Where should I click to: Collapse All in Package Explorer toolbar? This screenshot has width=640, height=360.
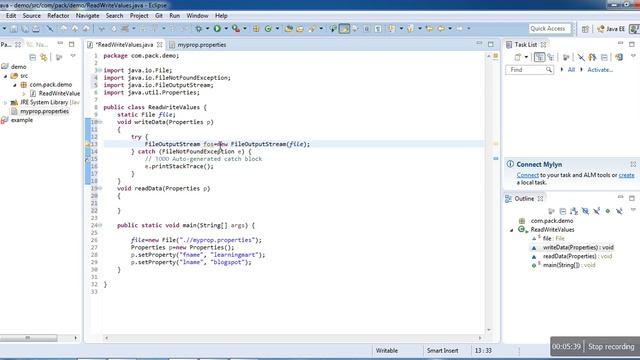click(33, 58)
